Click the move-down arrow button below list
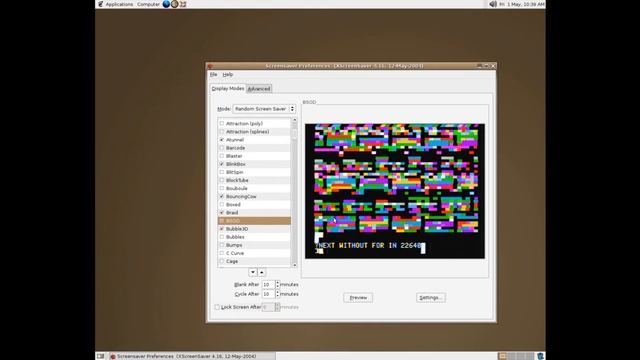The height and width of the screenshot is (360, 640). click(253, 272)
